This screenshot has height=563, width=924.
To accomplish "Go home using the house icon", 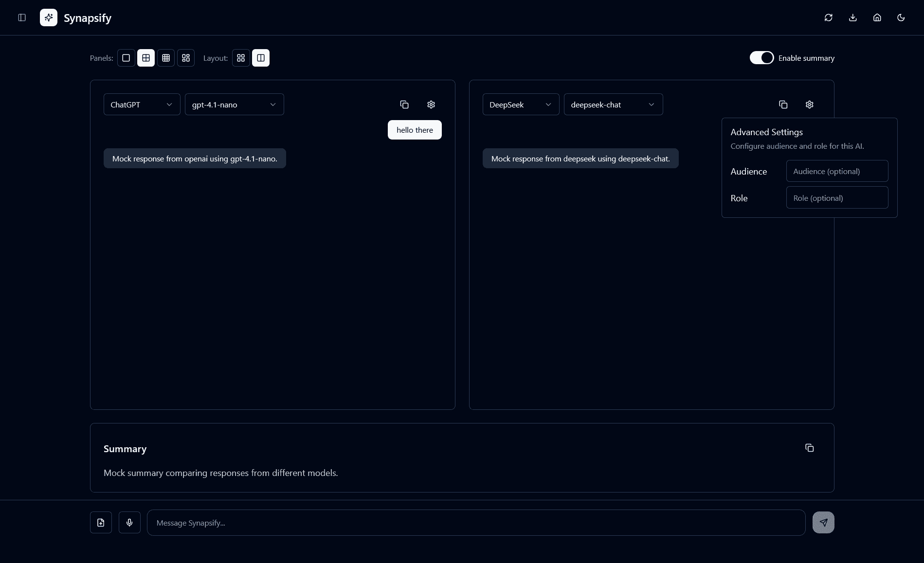I will tap(877, 18).
